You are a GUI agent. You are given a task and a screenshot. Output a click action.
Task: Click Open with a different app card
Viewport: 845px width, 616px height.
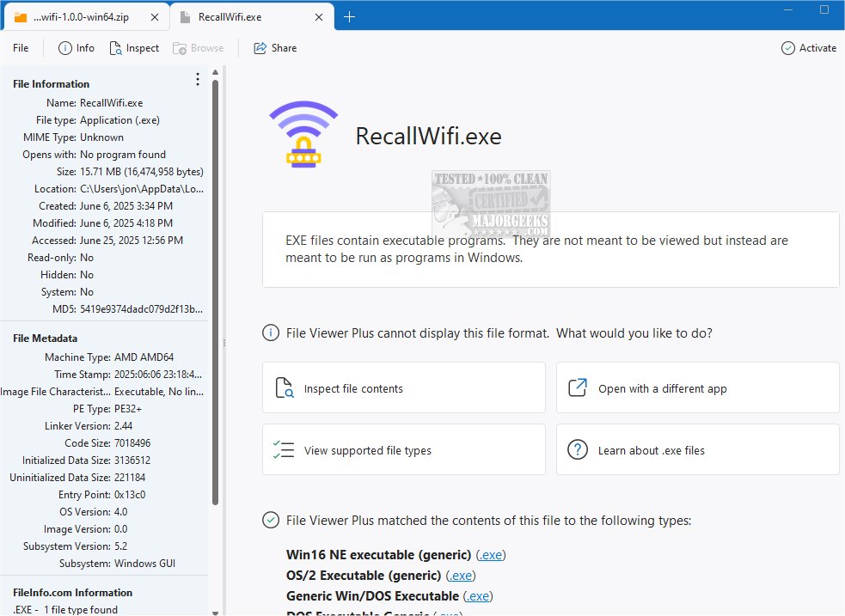[x=697, y=387]
